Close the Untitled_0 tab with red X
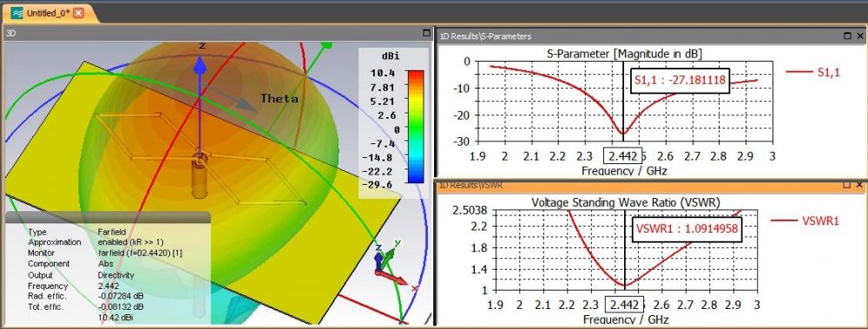 (x=79, y=13)
